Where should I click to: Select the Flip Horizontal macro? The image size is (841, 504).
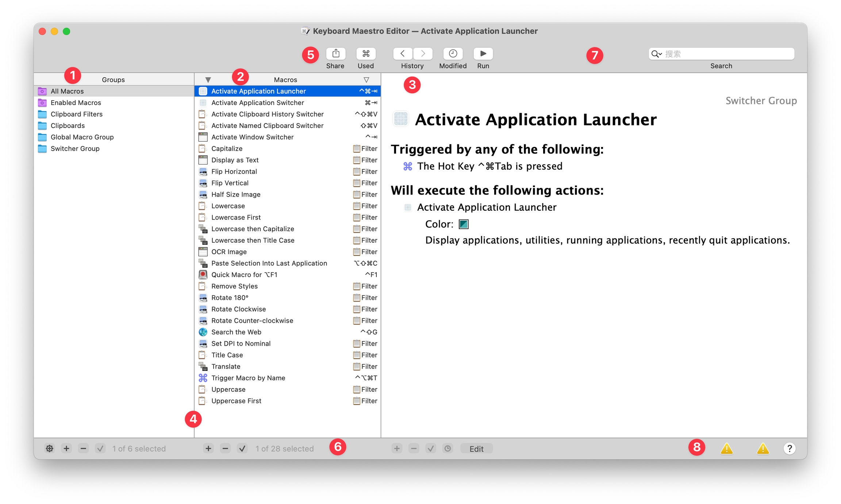[x=288, y=171]
